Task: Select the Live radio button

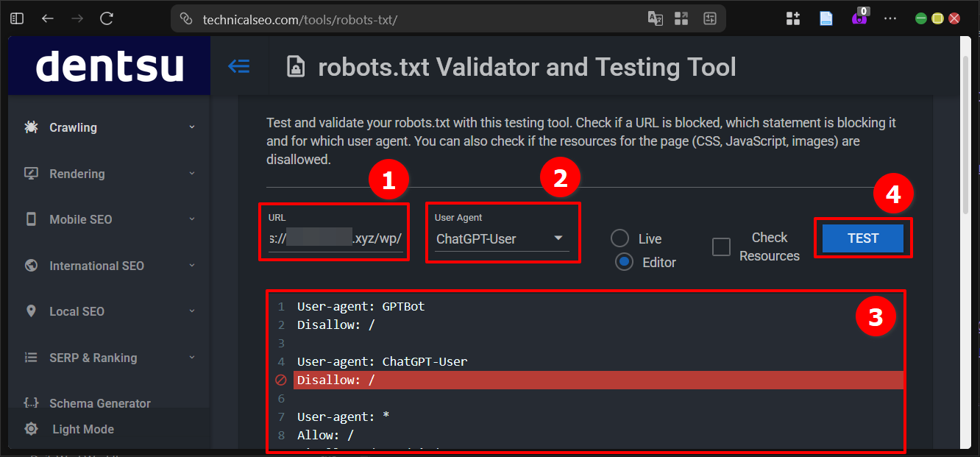Action: point(619,238)
